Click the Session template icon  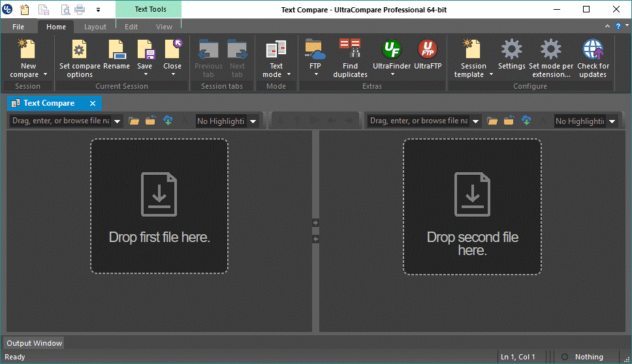click(x=473, y=49)
